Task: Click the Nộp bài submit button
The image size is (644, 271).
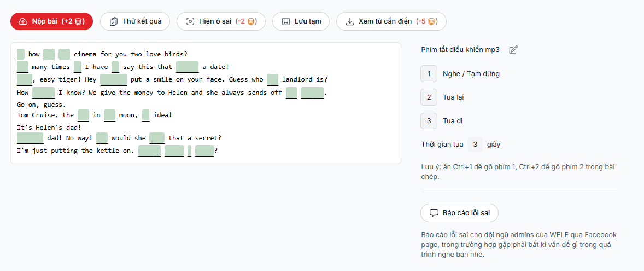Action: tap(51, 21)
